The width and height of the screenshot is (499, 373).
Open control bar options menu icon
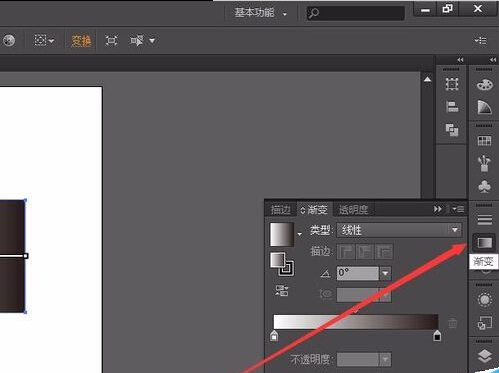481,41
